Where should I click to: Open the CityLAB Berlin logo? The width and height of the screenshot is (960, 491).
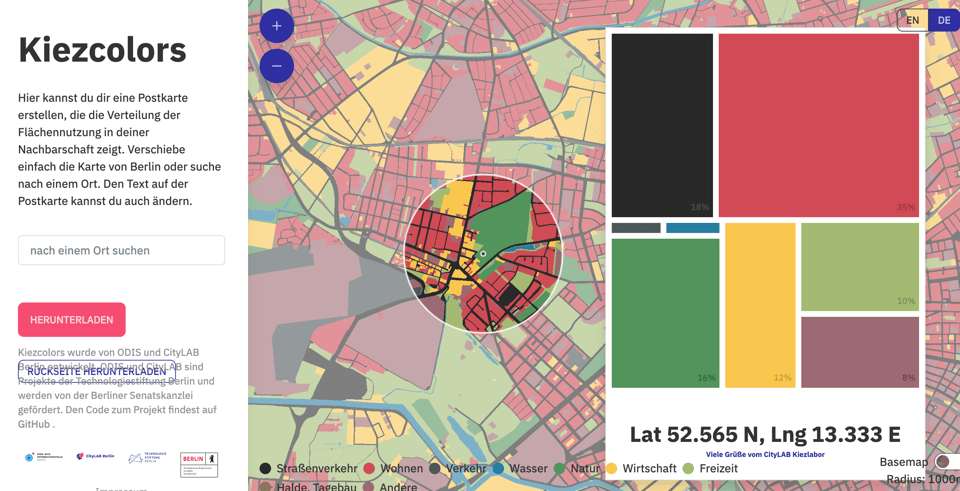[x=96, y=457]
